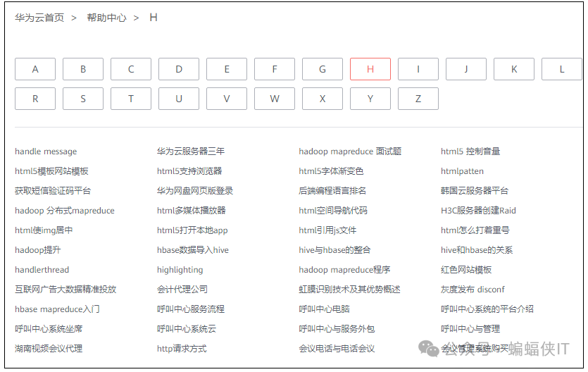The height and width of the screenshot is (372, 588).
Task: Open the 后端编程语言排名 link
Action: [x=332, y=191]
